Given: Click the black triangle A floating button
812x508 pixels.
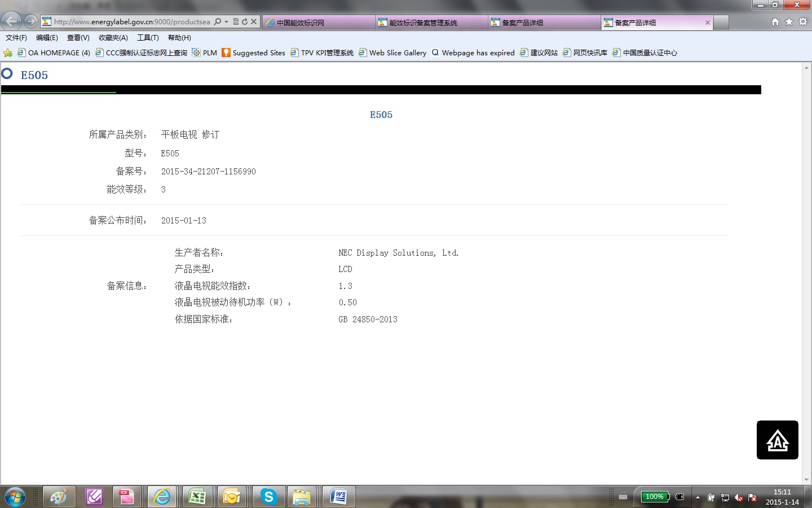Looking at the screenshot, I should 778,440.
